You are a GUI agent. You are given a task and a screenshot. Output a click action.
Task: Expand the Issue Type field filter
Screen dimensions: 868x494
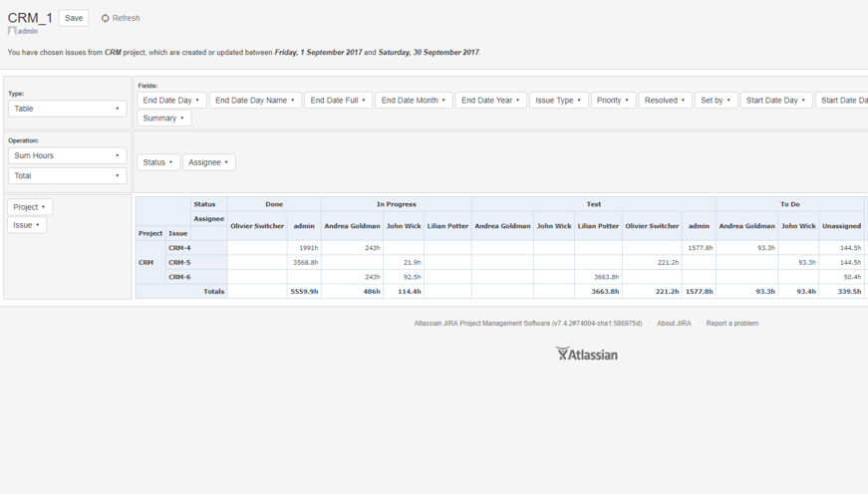558,101
